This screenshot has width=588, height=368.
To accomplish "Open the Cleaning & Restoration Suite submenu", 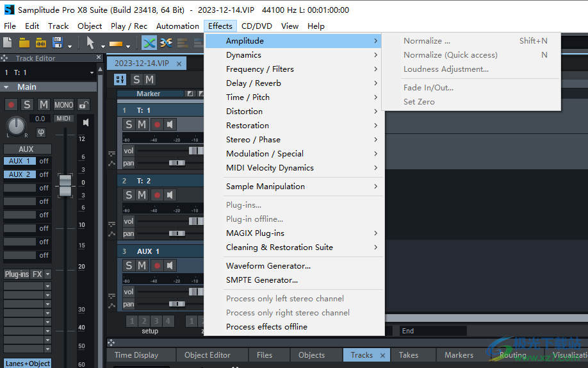I will coord(295,247).
